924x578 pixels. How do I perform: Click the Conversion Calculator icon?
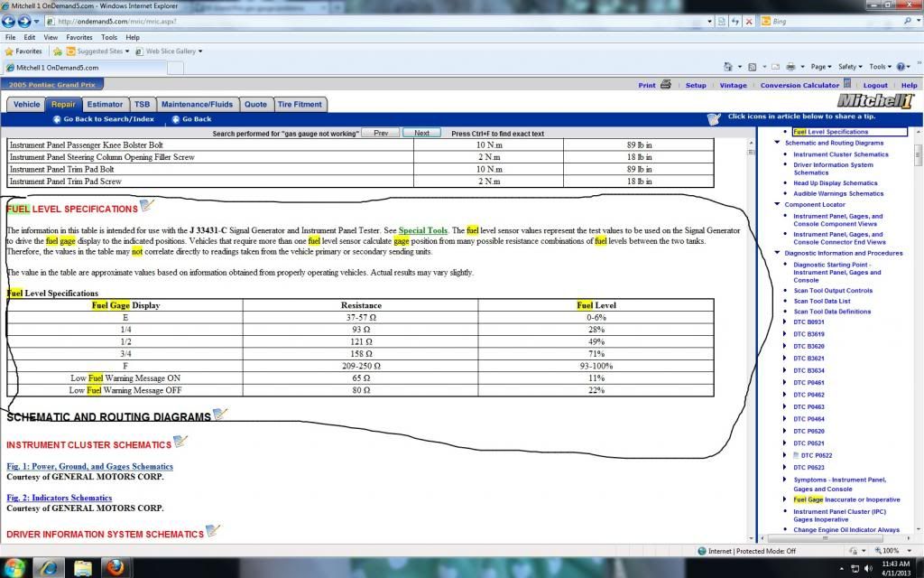846,84
